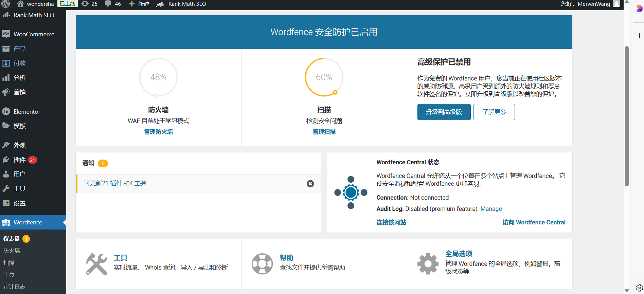Click the 已上线 status badge
The height and width of the screenshot is (294, 644).
[x=68, y=4]
